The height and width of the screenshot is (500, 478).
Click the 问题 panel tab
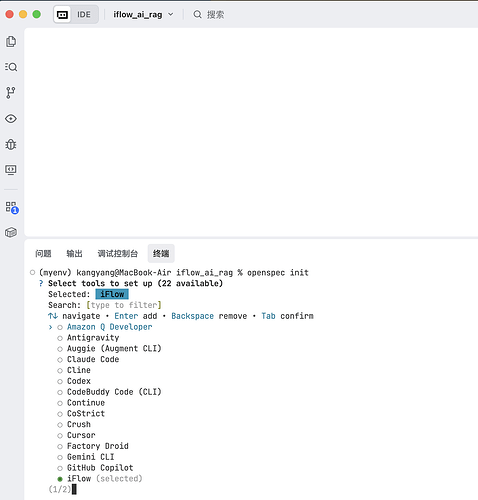(43, 254)
